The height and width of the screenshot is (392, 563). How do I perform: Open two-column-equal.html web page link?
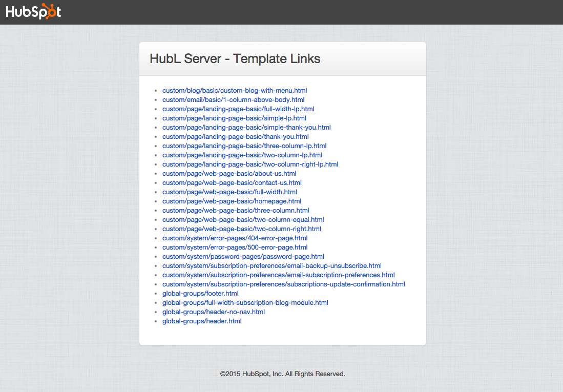pos(243,219)
